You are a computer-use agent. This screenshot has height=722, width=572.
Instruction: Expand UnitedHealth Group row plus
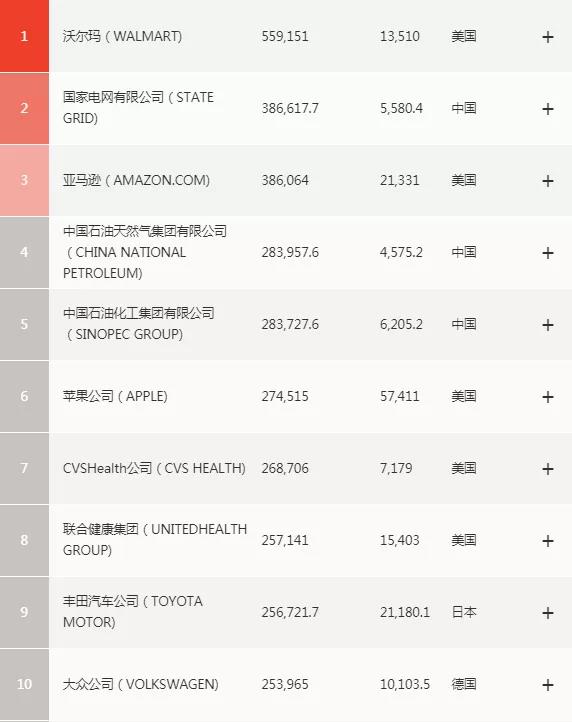click(548, 541)
